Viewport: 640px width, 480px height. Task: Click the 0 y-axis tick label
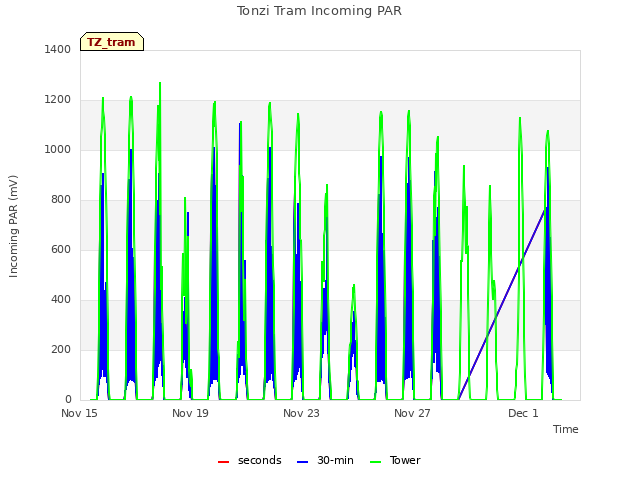pos(68,399)
